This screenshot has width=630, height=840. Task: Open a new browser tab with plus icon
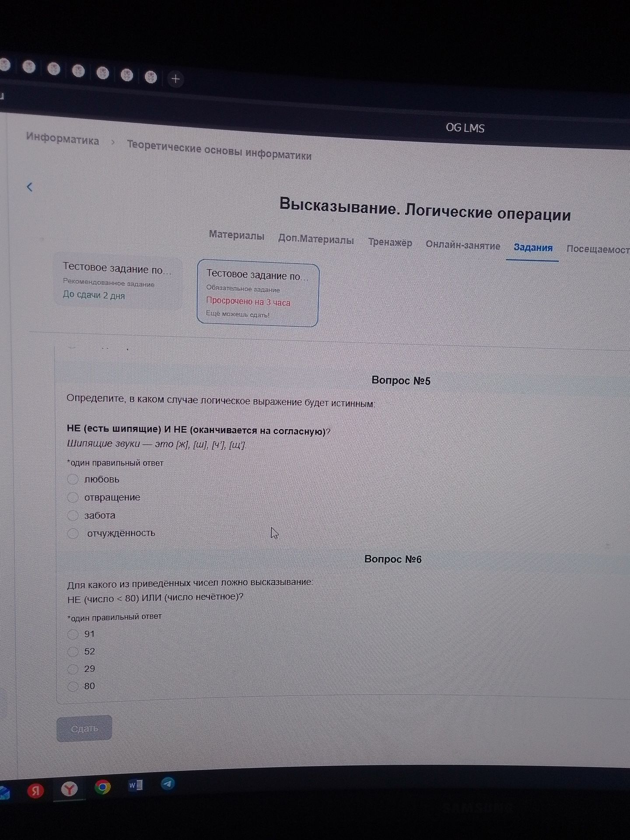[175, 79]
